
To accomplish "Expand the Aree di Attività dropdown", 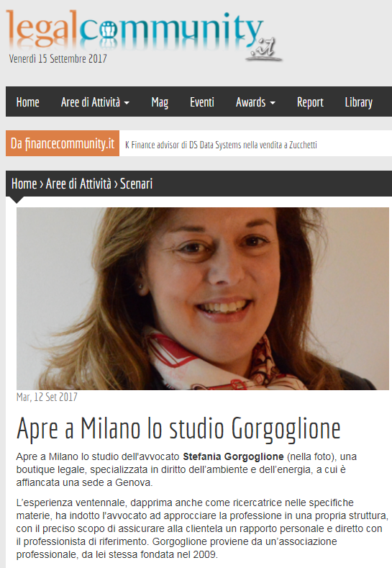I will [95, 102].
